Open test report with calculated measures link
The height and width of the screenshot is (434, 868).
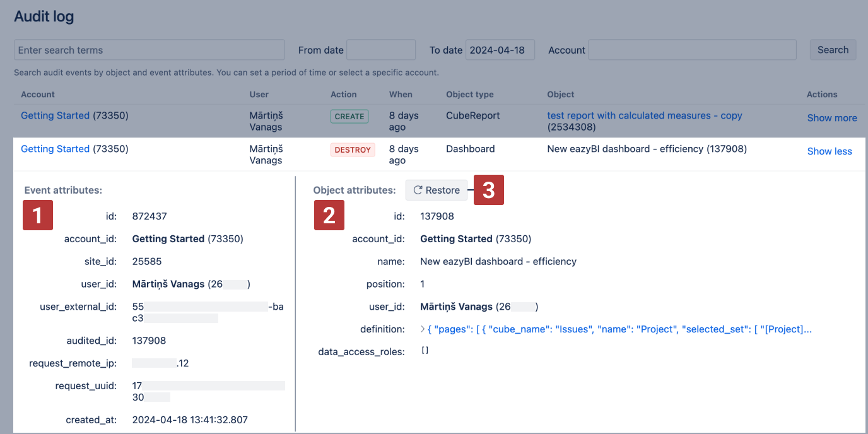[644, 115]
